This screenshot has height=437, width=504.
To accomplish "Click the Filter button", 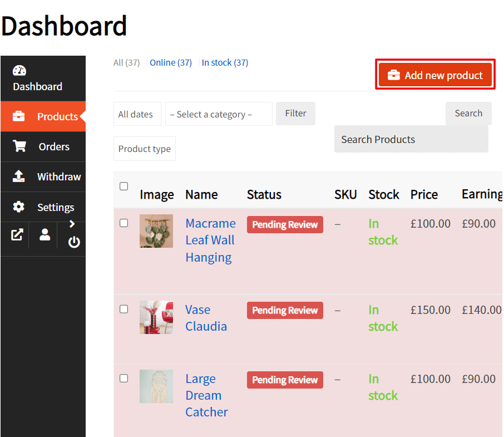I will [x=295, y=113].
